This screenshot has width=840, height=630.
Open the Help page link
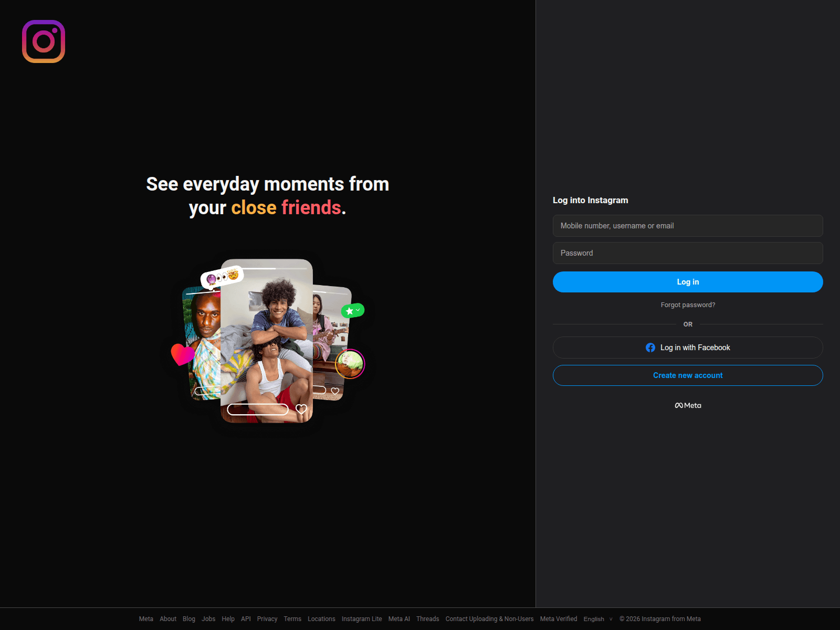(228, 619)
